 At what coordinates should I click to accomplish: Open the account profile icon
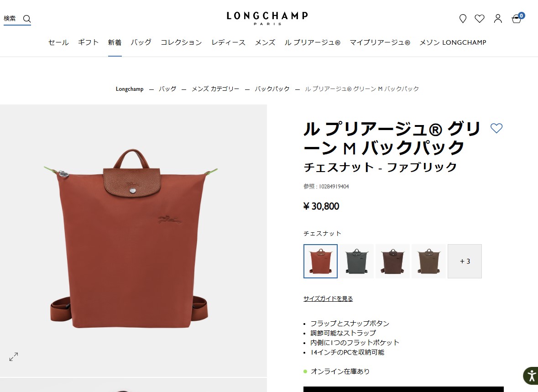coord(498,19)
